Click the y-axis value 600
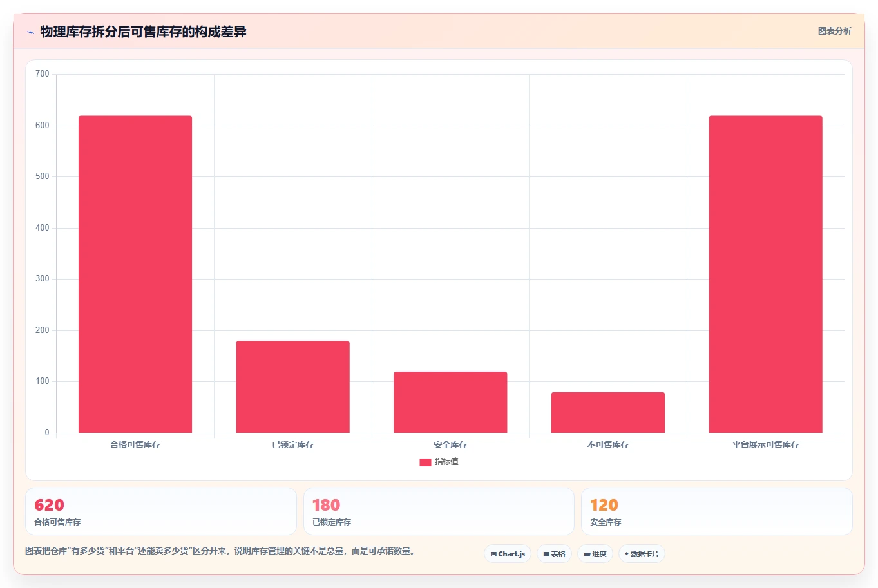Viewport: 878px width, 588px height. coord(43,126)
